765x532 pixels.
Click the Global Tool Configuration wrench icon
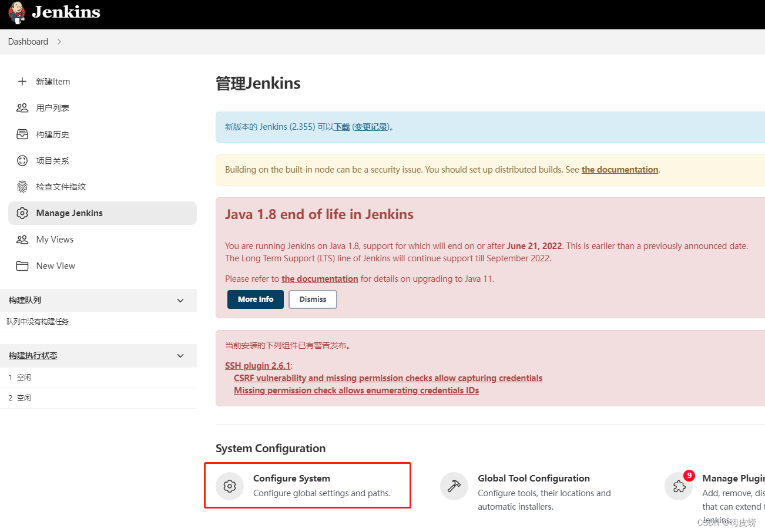click(x=454, y=486)
